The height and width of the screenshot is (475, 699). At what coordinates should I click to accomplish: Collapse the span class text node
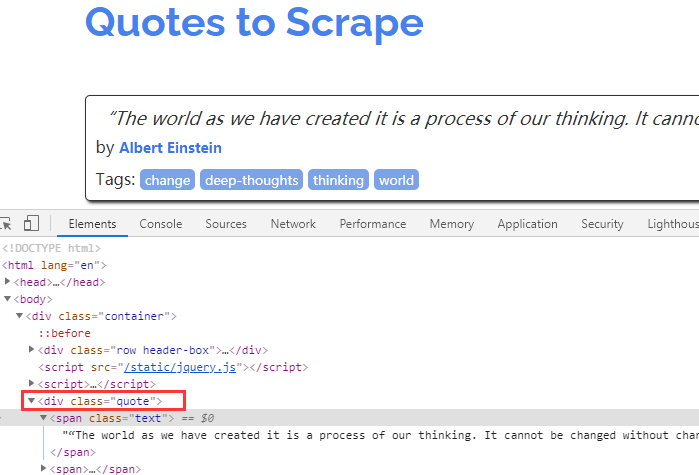[44, 418]
